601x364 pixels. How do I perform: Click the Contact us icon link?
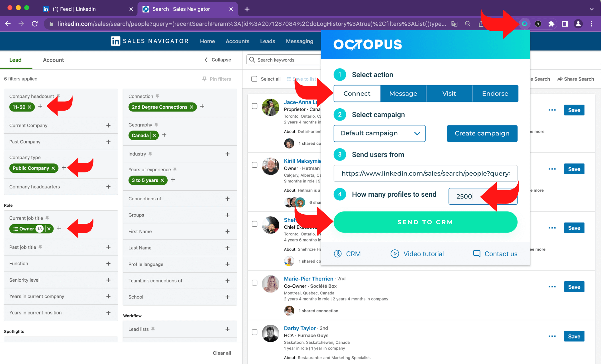(476, 253)
